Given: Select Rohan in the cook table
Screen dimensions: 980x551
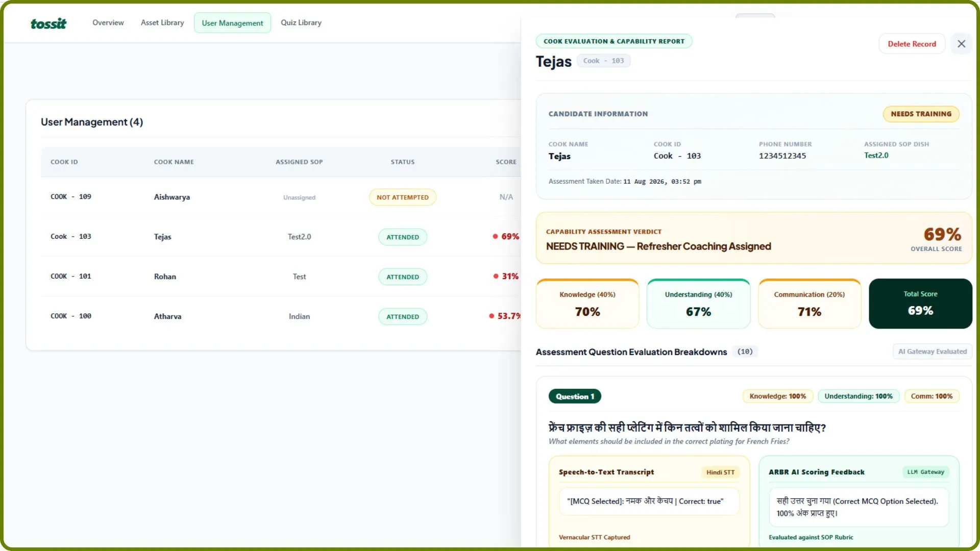Looking at the screenshot, I should [x=165, y=277].
